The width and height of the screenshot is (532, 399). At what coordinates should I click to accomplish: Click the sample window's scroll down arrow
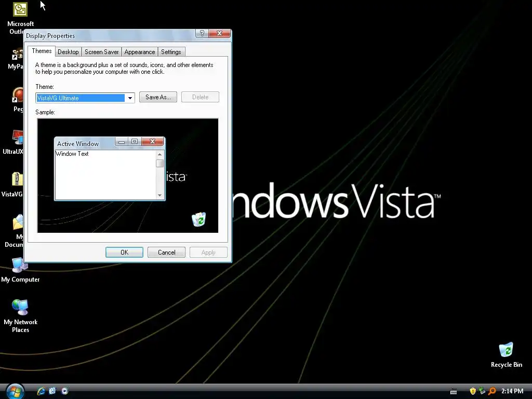tap(160, 195)
